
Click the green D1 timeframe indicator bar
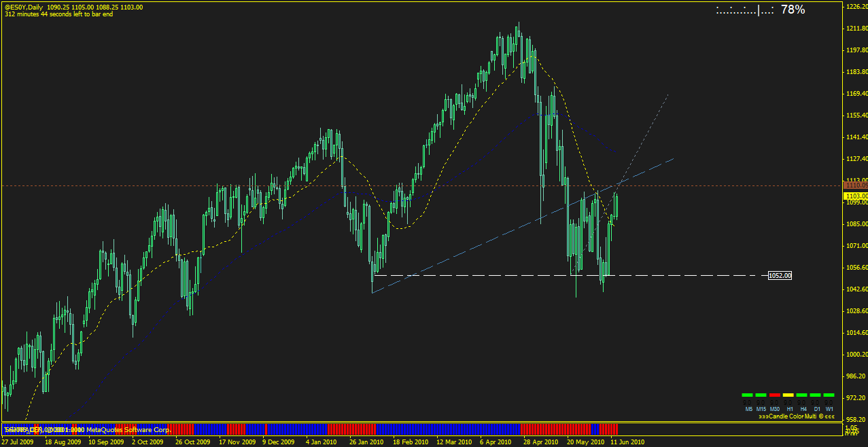816,395
